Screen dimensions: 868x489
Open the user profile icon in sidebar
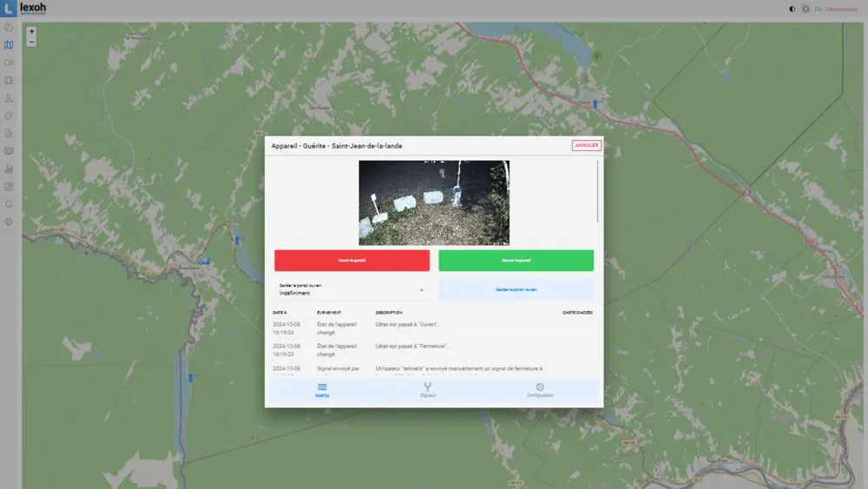pyautogui.click(x=9, y=98)
